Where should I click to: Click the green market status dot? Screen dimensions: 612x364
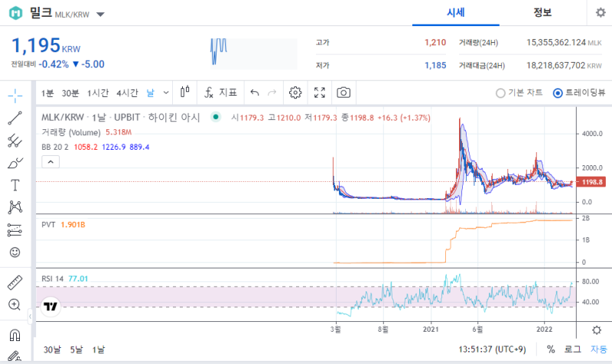coord(216,117)
